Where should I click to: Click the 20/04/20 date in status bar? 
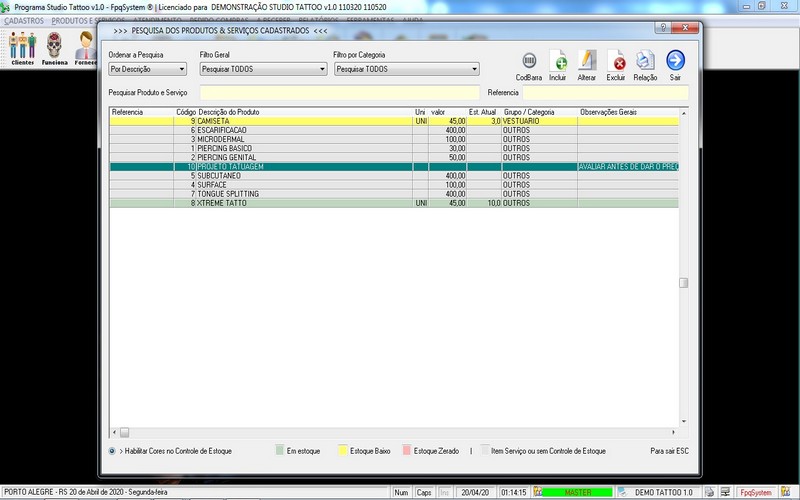[x=475, y=492]
